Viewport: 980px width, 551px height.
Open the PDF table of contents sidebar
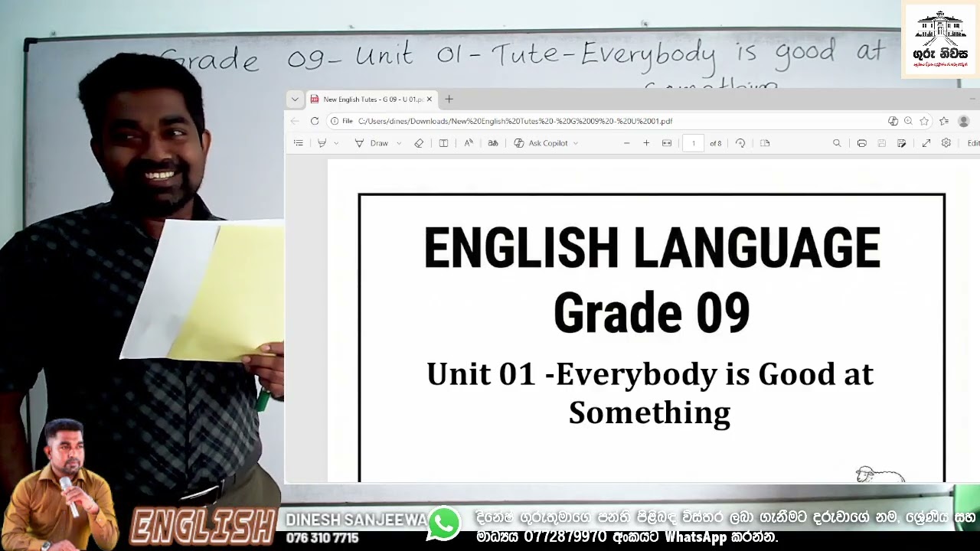point(299,143)
